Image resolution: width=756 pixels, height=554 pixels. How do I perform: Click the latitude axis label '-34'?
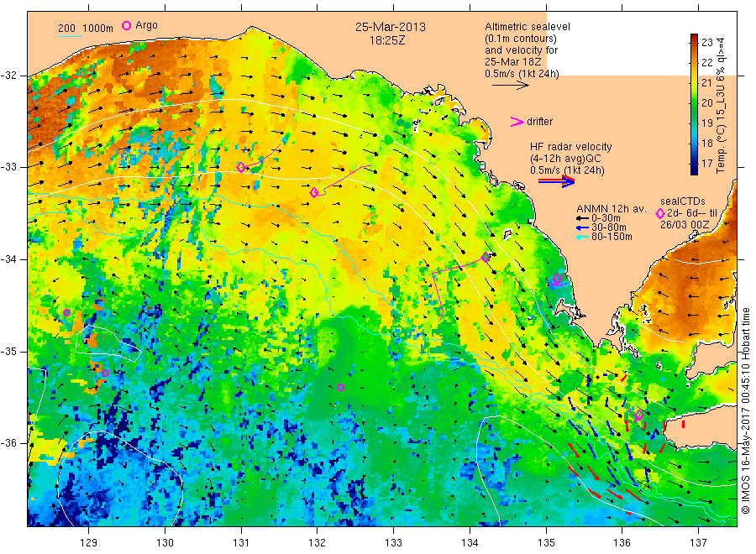click(x=8, y=259)
